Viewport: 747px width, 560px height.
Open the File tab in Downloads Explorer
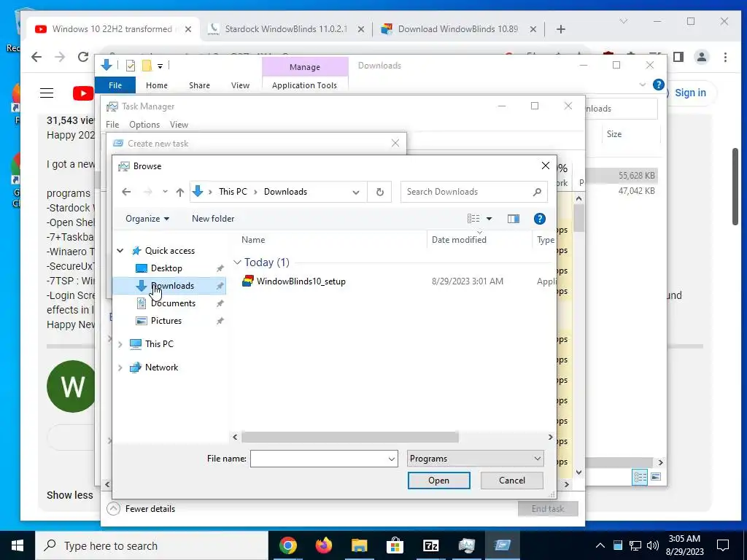pos(115,85)
